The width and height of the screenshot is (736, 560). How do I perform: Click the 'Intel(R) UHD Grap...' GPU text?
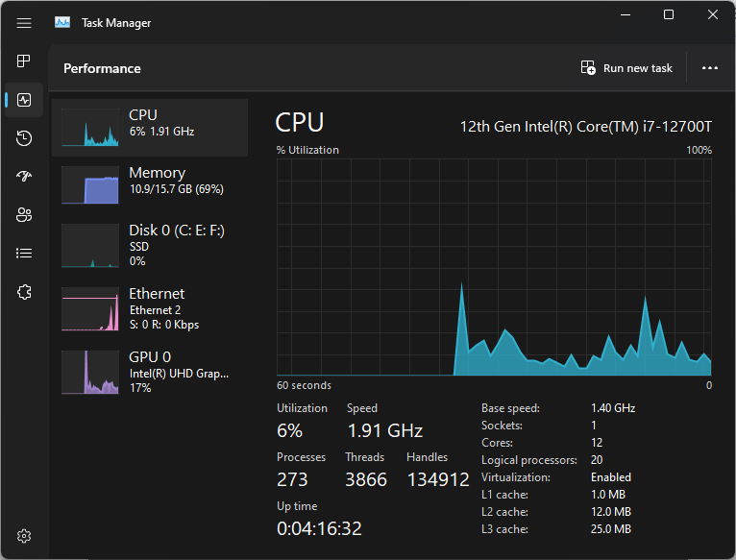(180, 374)
